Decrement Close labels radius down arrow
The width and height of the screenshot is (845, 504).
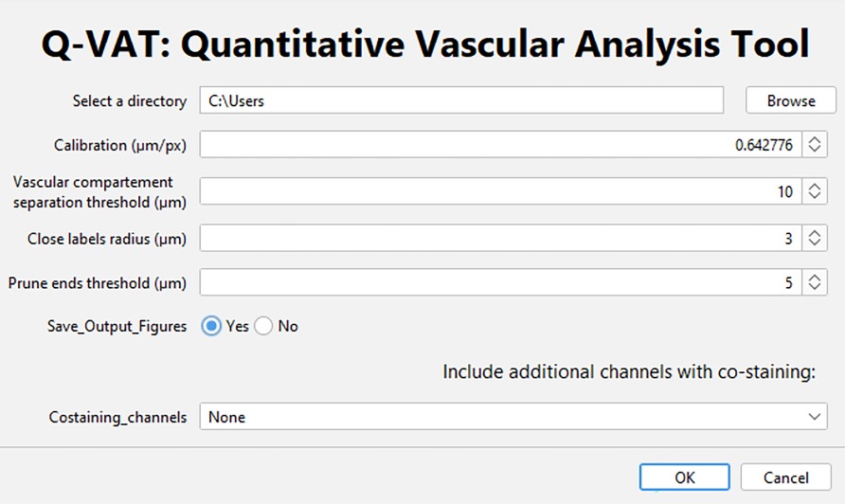click(815, 243)
